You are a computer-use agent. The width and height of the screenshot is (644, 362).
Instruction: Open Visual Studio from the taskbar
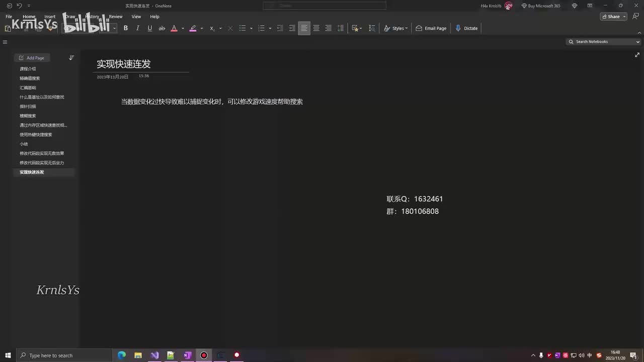point(154,355)
